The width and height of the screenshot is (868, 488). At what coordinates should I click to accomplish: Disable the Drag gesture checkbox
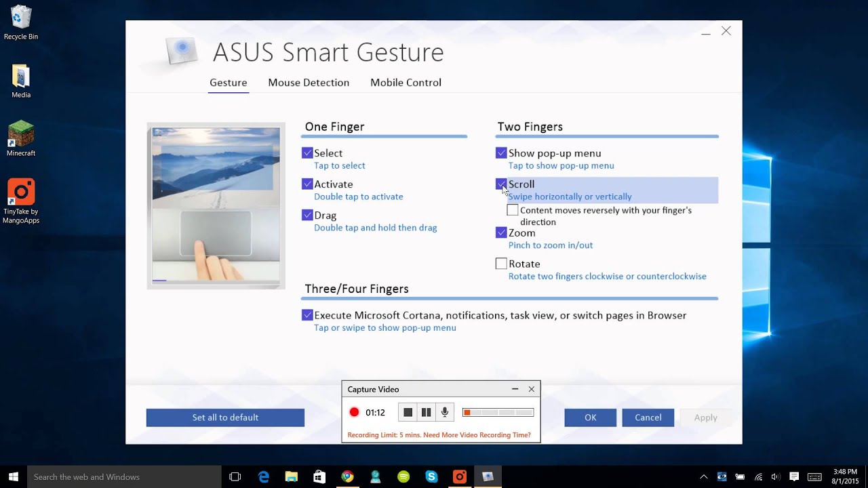pos(307,215)
